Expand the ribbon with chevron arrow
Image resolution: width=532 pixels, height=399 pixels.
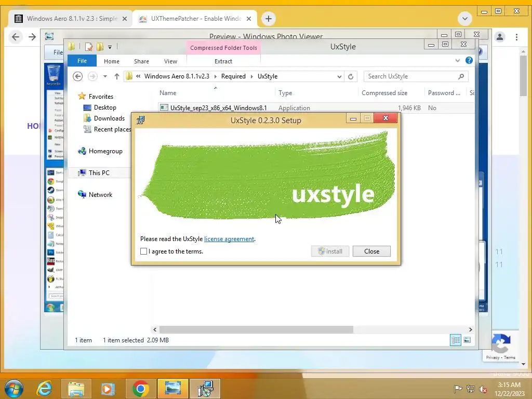coord(457,60)
